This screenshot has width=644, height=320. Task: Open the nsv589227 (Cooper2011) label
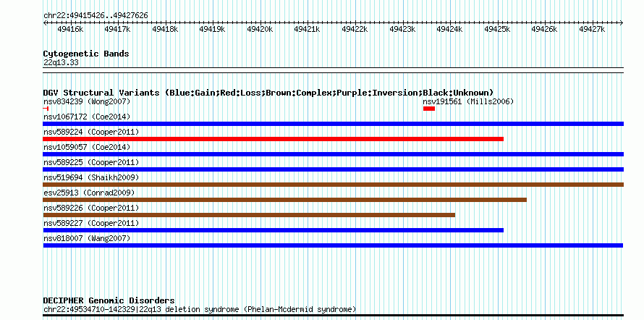[x=91, y=223]
